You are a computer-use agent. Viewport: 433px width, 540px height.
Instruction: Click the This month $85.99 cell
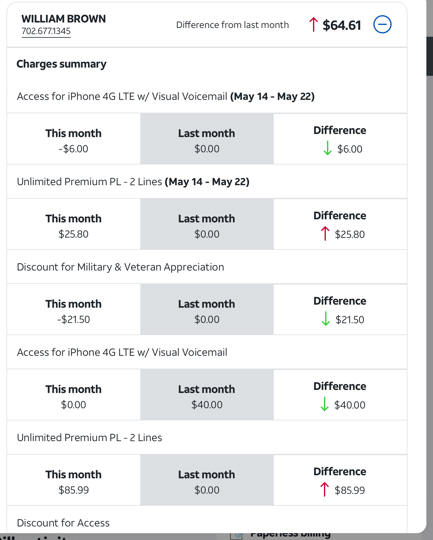click(74, 480)
